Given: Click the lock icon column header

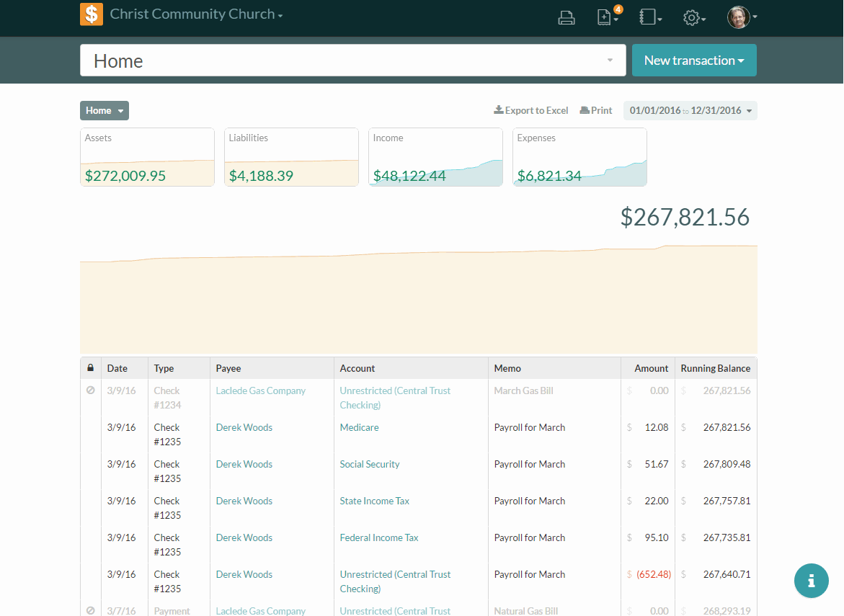Looking at the screenshot, I should pos(90,368).
